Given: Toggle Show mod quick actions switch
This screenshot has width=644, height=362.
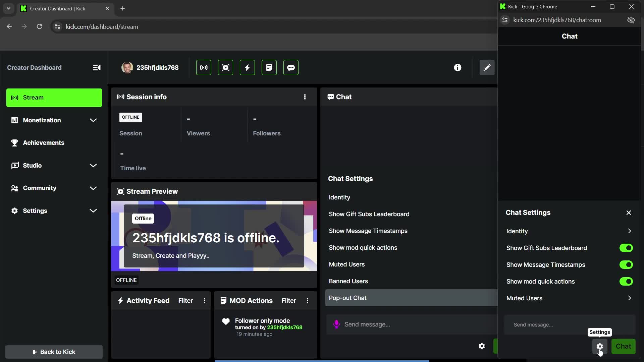Looking at the screenshot, I should (626, 282).
